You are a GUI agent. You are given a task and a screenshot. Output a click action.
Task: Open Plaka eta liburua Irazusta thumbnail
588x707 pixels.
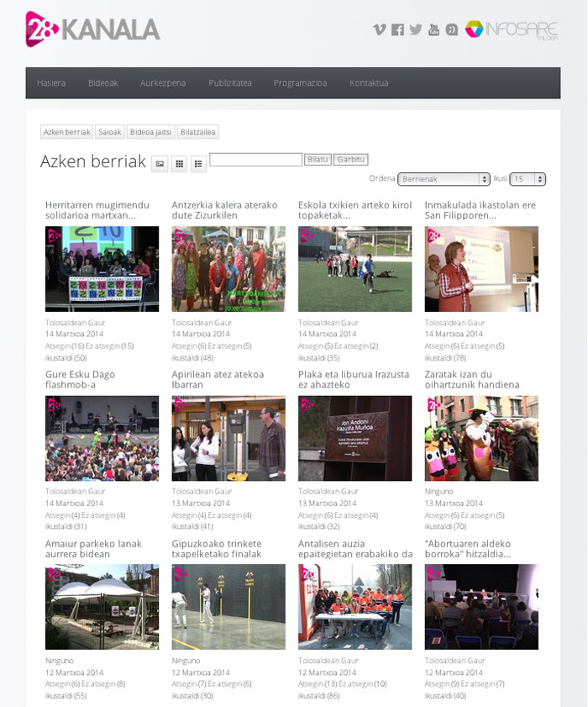[x=355, y=438]
